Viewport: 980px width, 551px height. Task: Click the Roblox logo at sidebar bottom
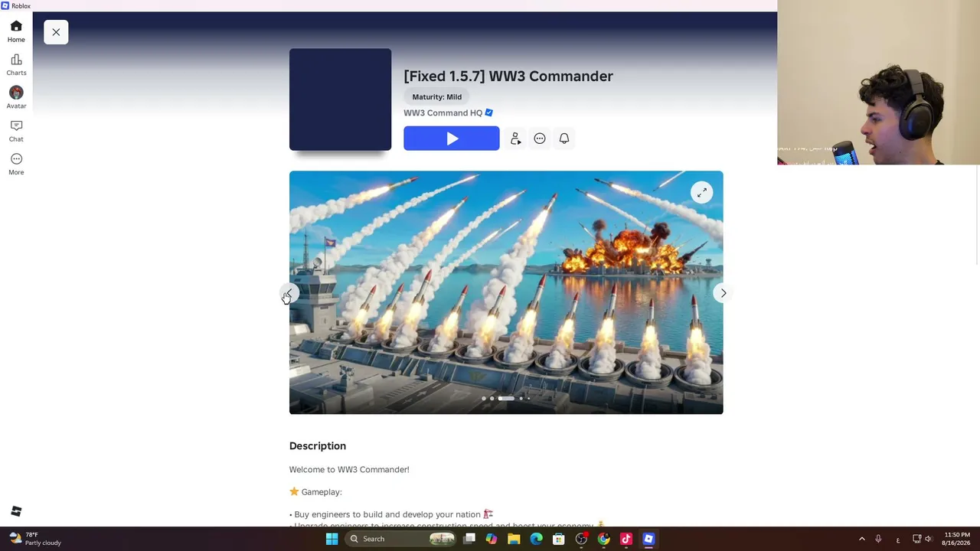16,511
